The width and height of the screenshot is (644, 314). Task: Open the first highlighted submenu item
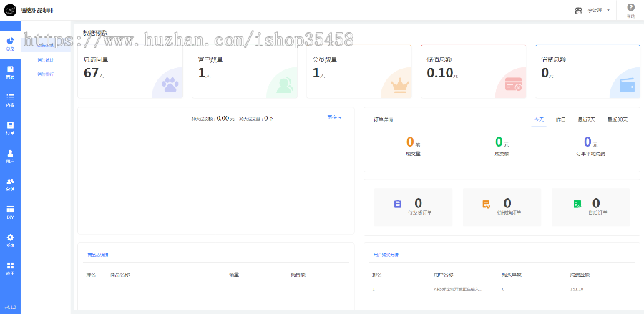point(46,45)
